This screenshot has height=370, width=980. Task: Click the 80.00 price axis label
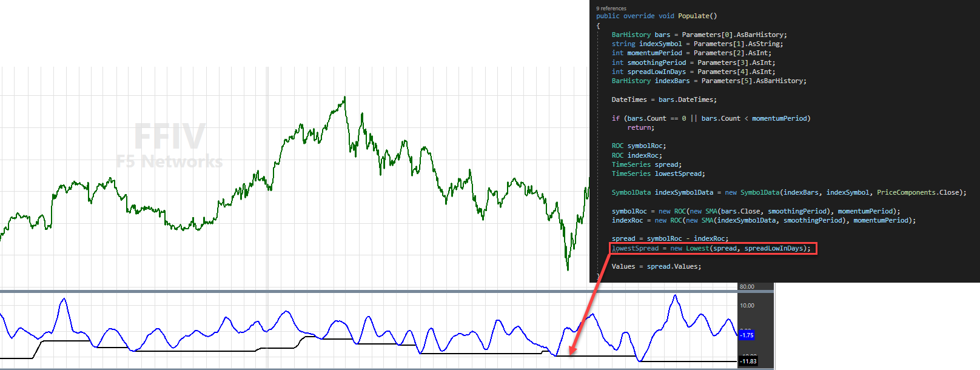tap(747, 286)
